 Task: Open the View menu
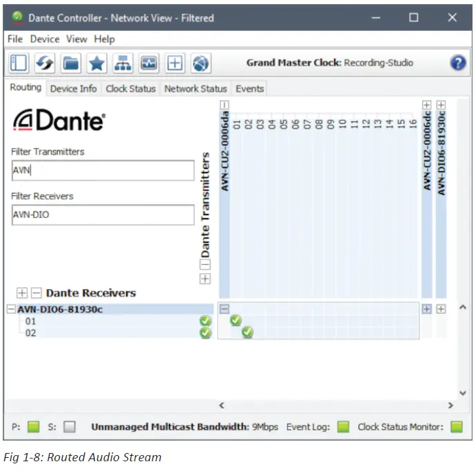[77, 39]
